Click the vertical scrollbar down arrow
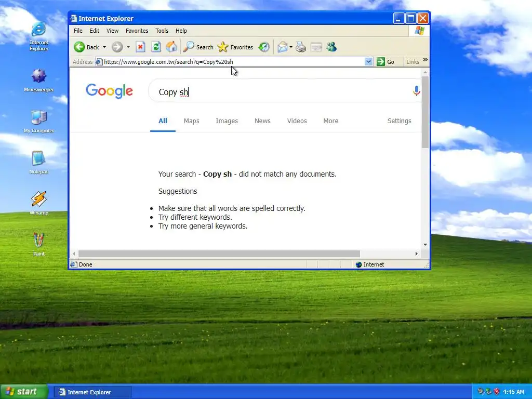532x399 pixels. point(425,245)
